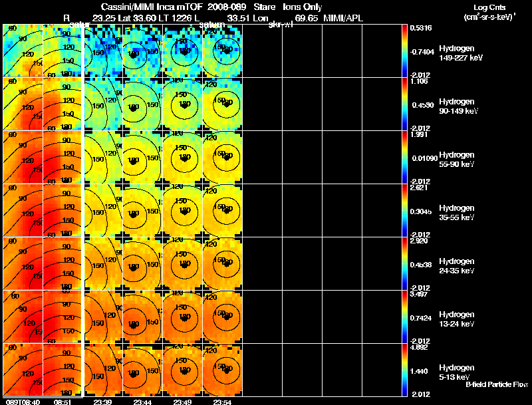This screenshot has width=532, height=405.
Task: Click the '3.497' color scale value
Action: click(x=419, y=294)
